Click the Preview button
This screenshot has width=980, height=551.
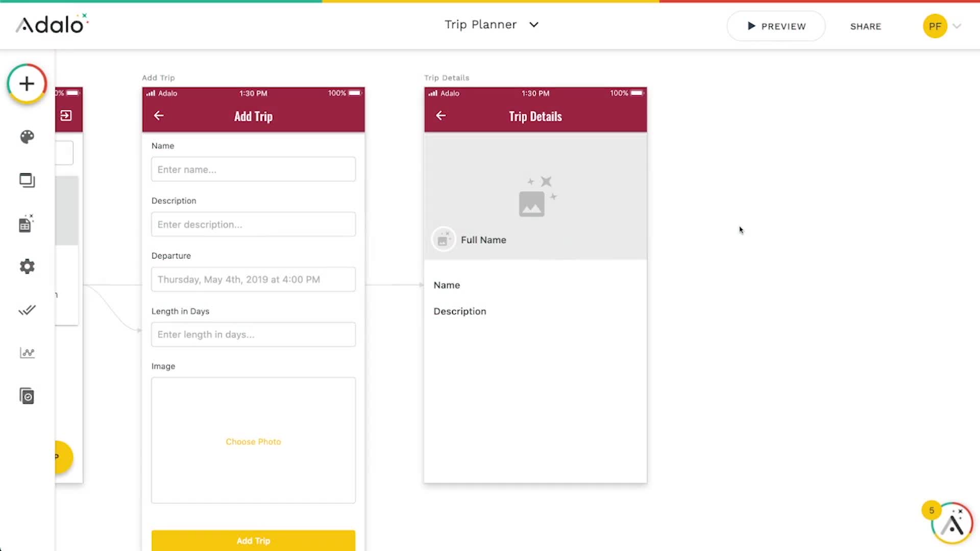pyautogui.click(x=776, y=26)
